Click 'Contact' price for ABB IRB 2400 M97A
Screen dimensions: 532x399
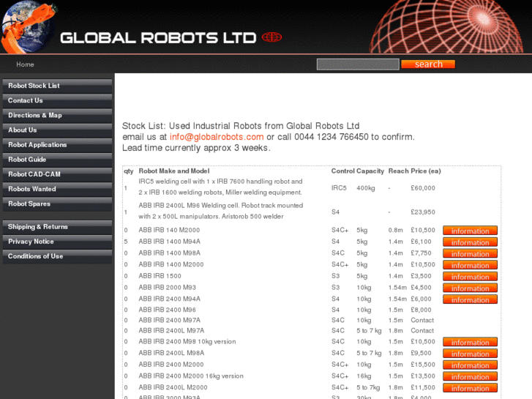[422, 320]
